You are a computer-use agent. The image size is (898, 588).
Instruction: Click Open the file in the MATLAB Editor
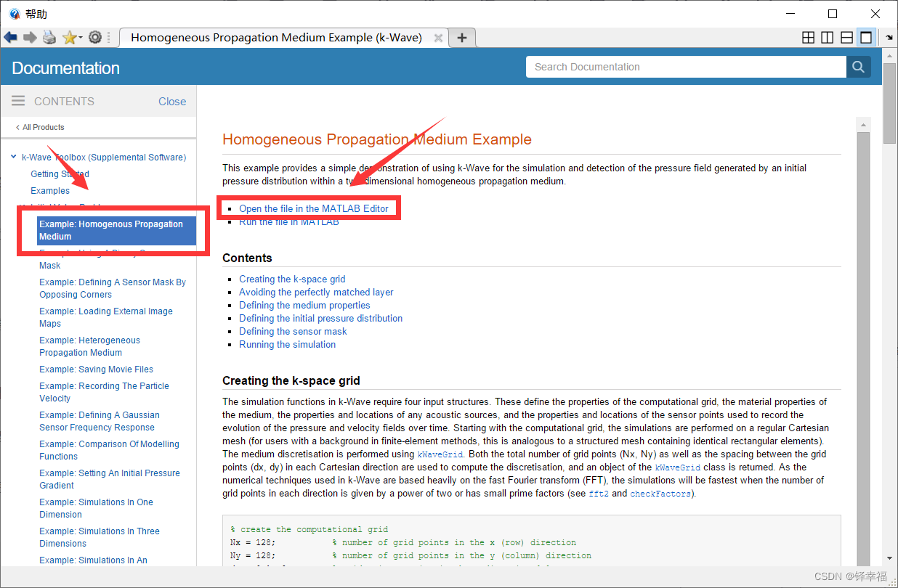coord(314,208)
